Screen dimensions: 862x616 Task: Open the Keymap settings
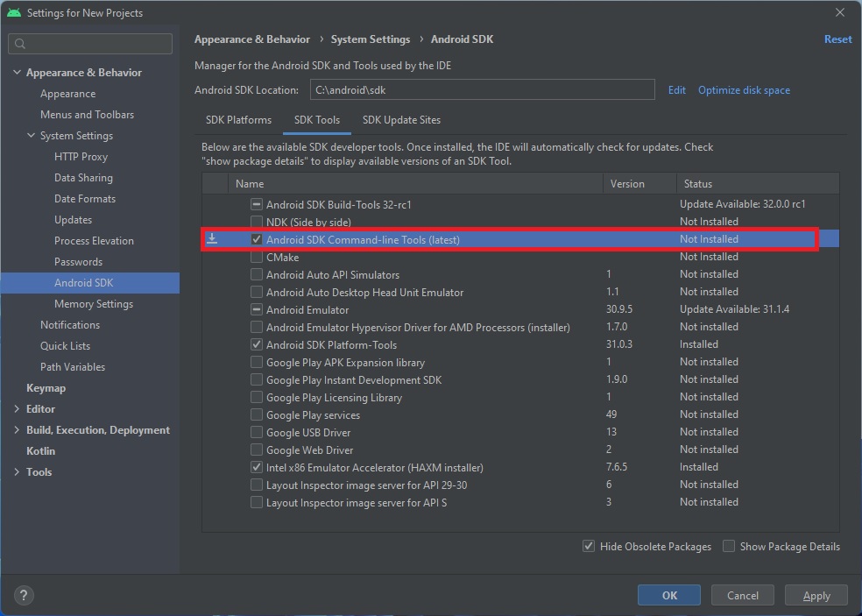coord(46,388)
